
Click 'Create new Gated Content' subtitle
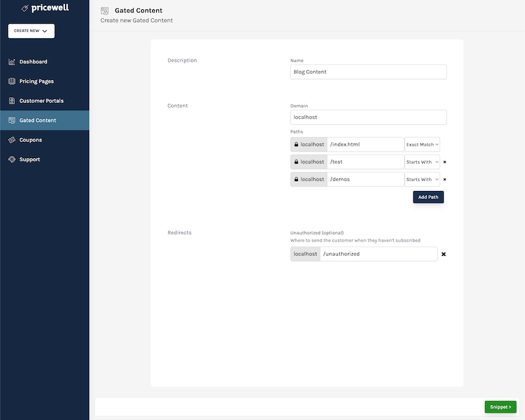(136, 20)
